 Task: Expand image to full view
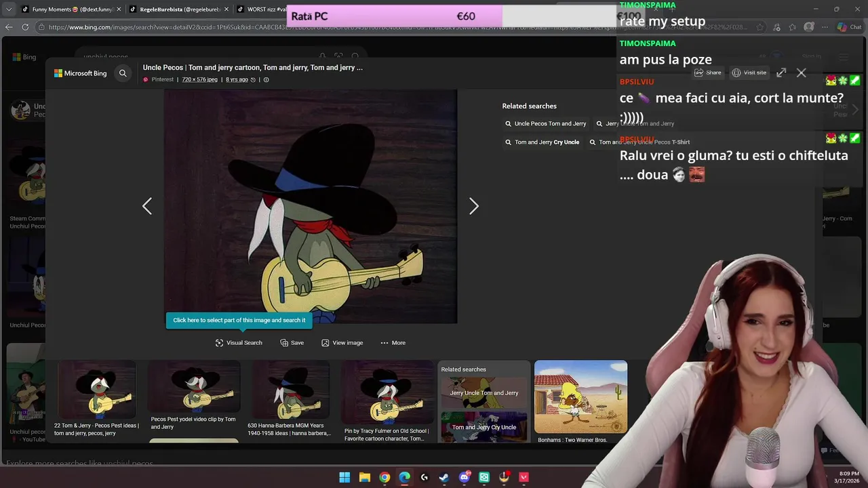click(x=781, y=73)
